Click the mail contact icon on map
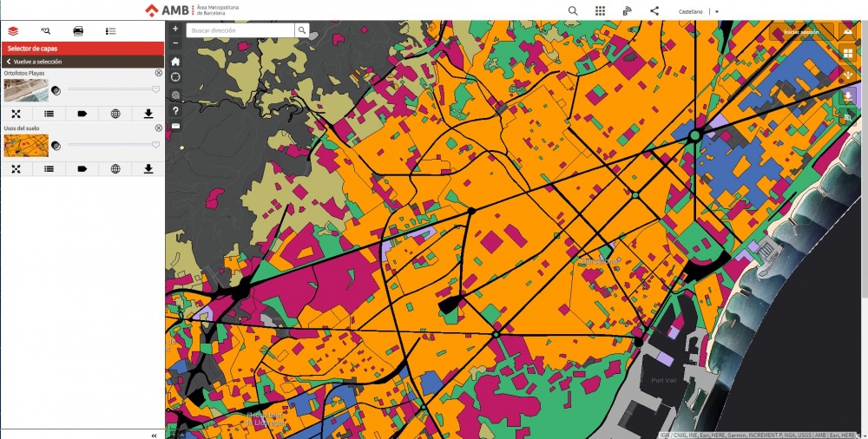This screenshot has width=868, height=439. (175, 127)
